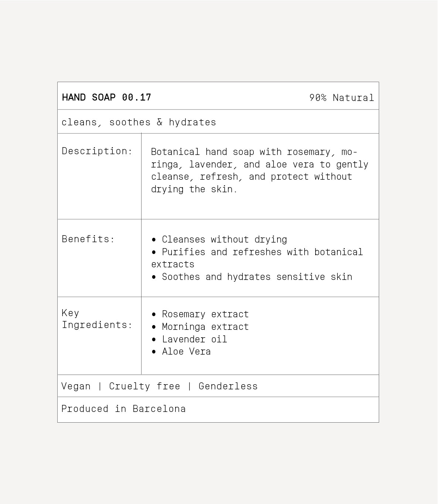439x504 pixels.
Task: Click the "HAND SOAP 00.17" title
Action: (x=106, y=97)
